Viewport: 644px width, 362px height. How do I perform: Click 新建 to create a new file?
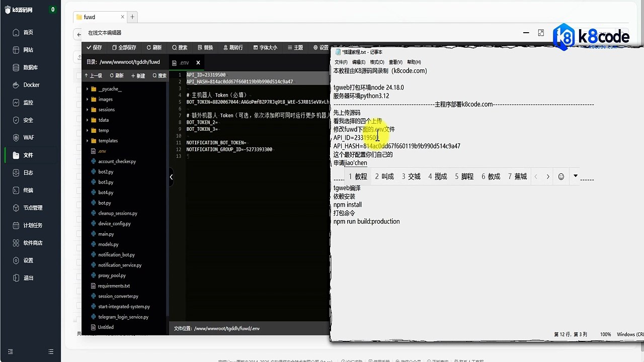tap(138, 76)
